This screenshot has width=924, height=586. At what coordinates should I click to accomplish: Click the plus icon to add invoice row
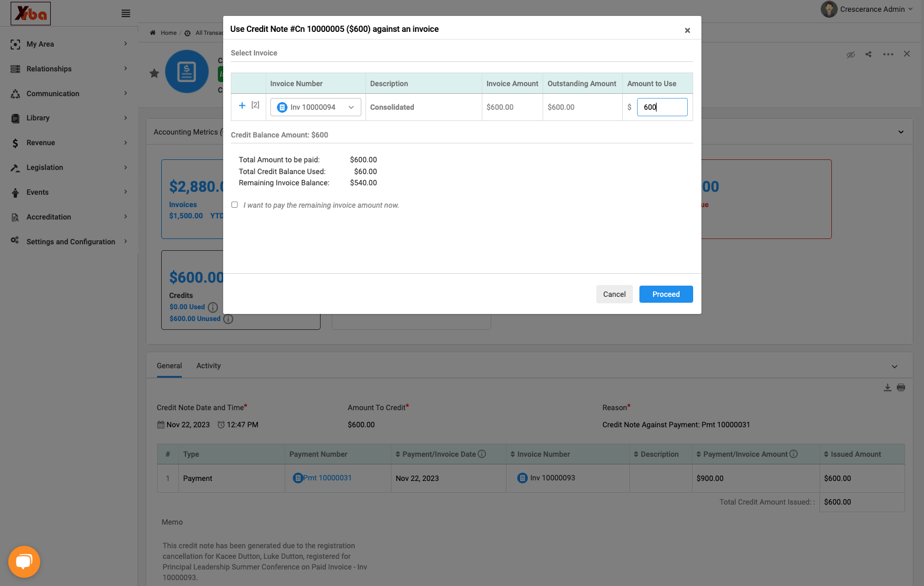point(242,105)
